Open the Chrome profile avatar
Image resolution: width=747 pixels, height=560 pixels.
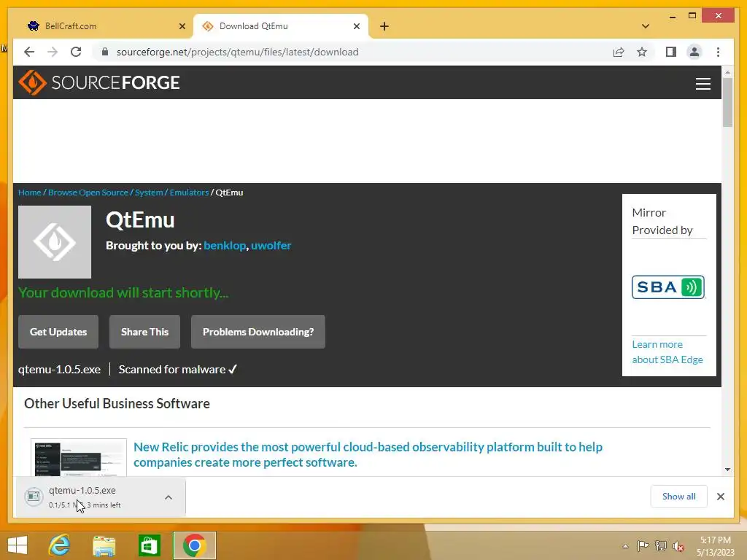point(694,52)
